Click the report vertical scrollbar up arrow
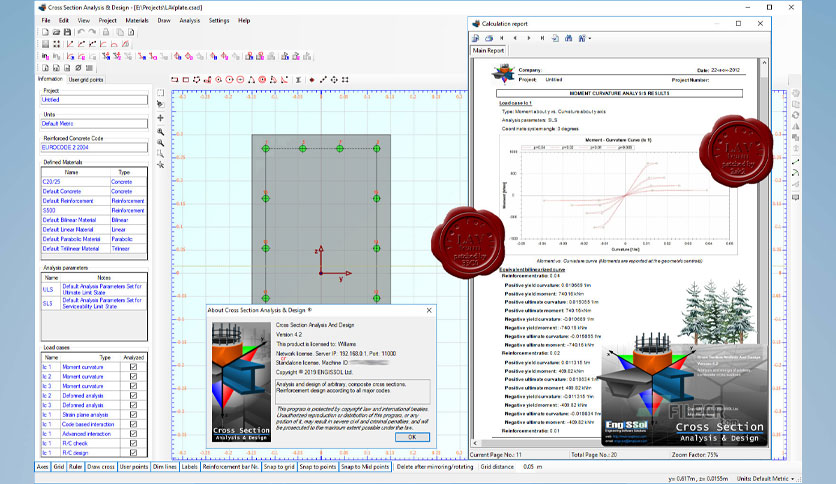836x484 pixels. 764,63
